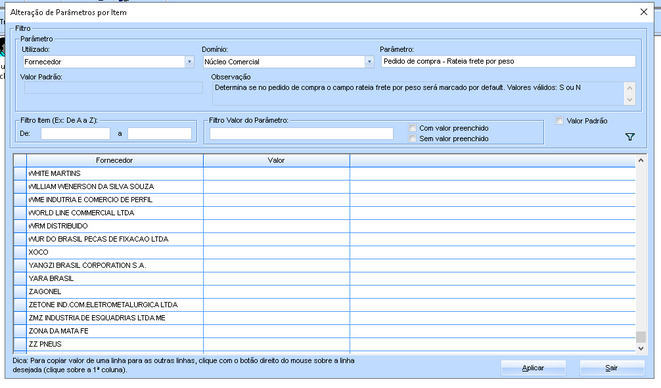
Task: Click row selector beside ZONA DA MATA FE
Action: tap(20, 331)
